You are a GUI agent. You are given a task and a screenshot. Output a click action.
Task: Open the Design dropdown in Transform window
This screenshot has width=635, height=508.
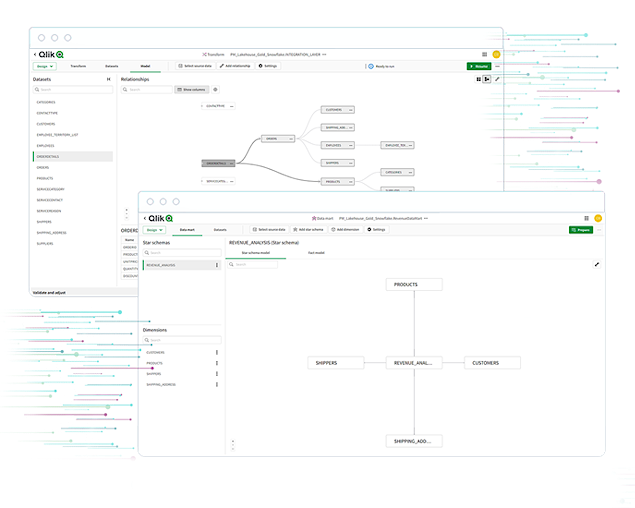pos(44,65)
